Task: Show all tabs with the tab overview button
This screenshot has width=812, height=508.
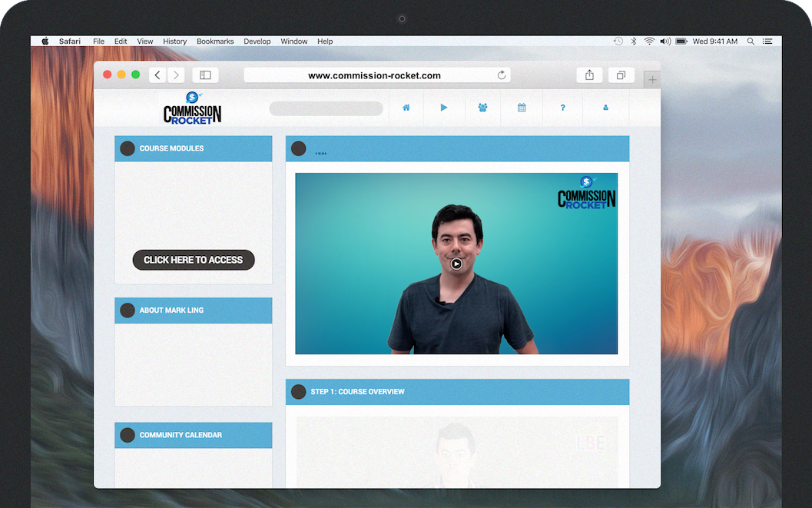Action: point(621,75)
